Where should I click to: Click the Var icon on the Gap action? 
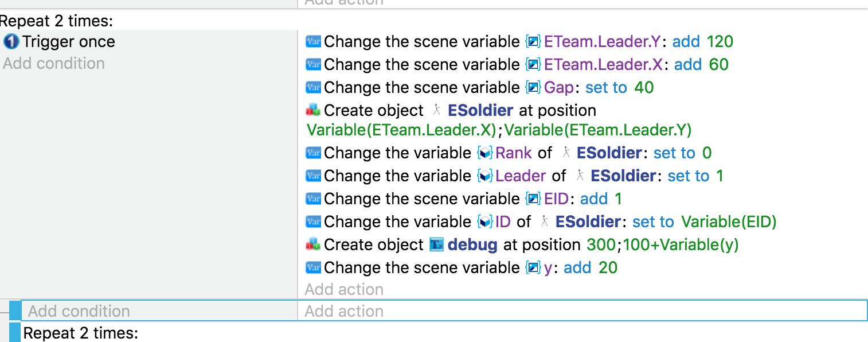tap(312, 87)
